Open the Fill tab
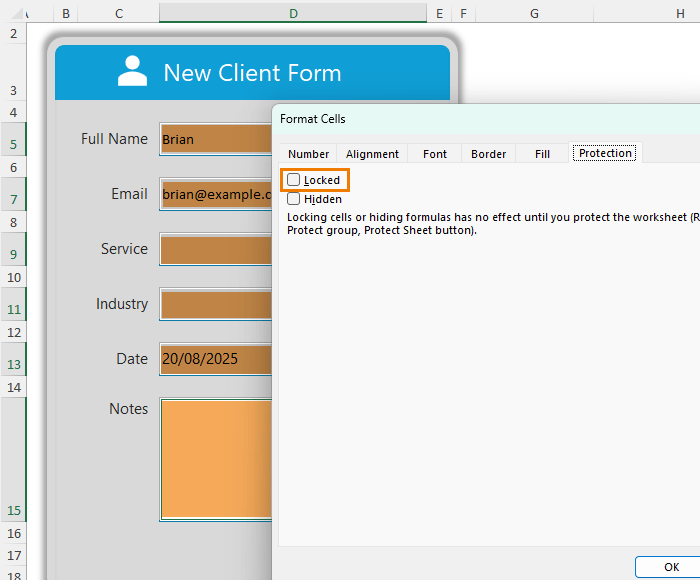Viewport: 700px width, 580px height. pos(542,154)
